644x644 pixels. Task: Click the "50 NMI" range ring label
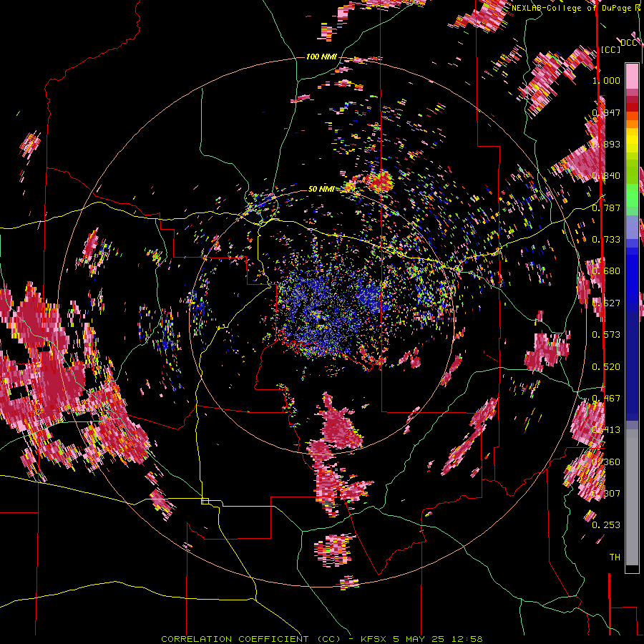[321, 189]
